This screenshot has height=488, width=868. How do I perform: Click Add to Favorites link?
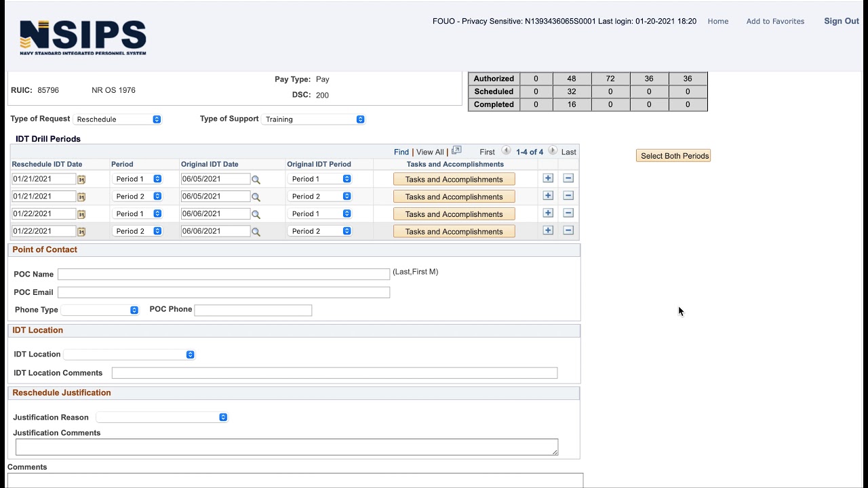coord(775,21)
